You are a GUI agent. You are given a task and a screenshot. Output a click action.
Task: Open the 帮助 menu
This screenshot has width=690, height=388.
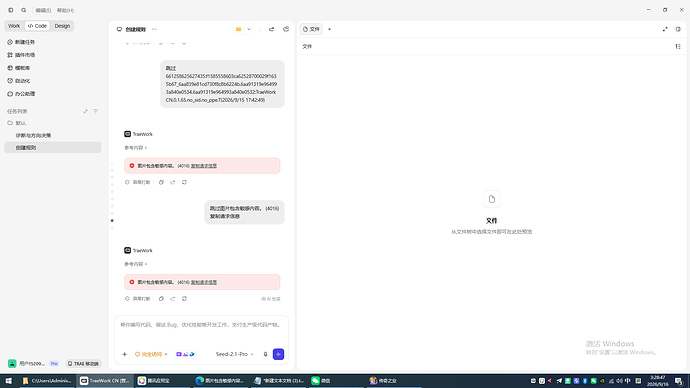click(65, 10)
